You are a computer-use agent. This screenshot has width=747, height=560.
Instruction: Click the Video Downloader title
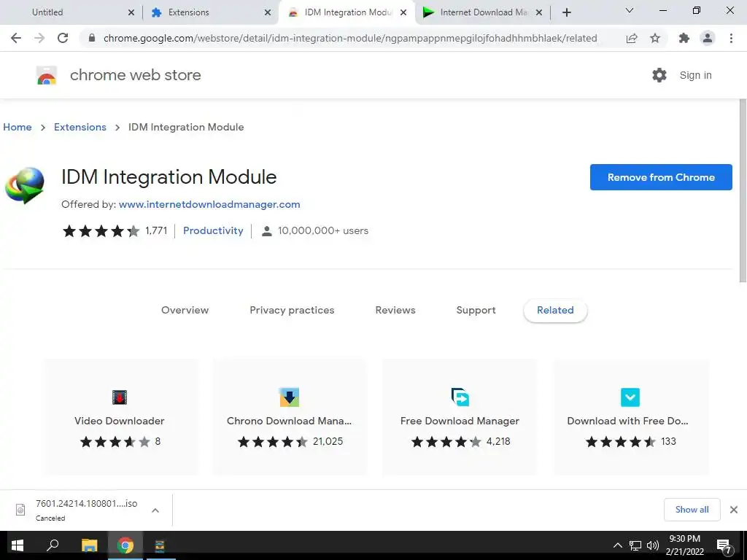pyautogui.click(x=120, y=421)
